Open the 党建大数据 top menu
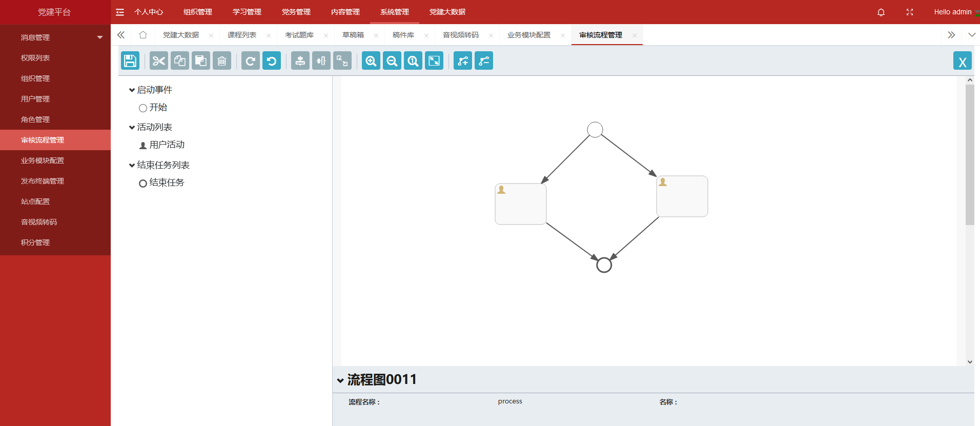 tap(447, 12)
